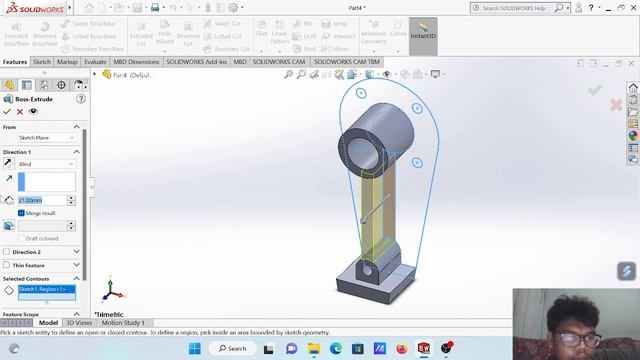Uncheck the Merge result checkbox

tap(21, 213)
